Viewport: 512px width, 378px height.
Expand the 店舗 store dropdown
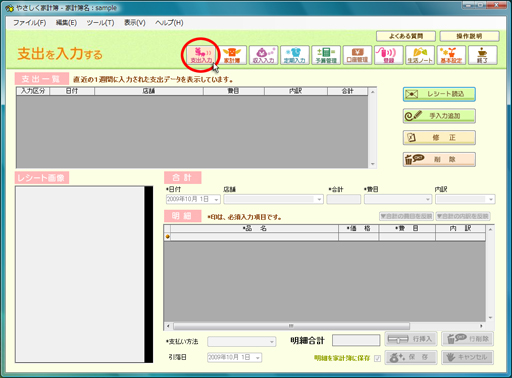319,199
